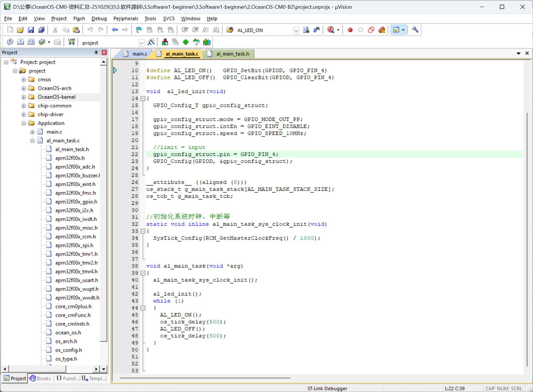Open the editor tab list dropdown arrow

tap(518, 54)
